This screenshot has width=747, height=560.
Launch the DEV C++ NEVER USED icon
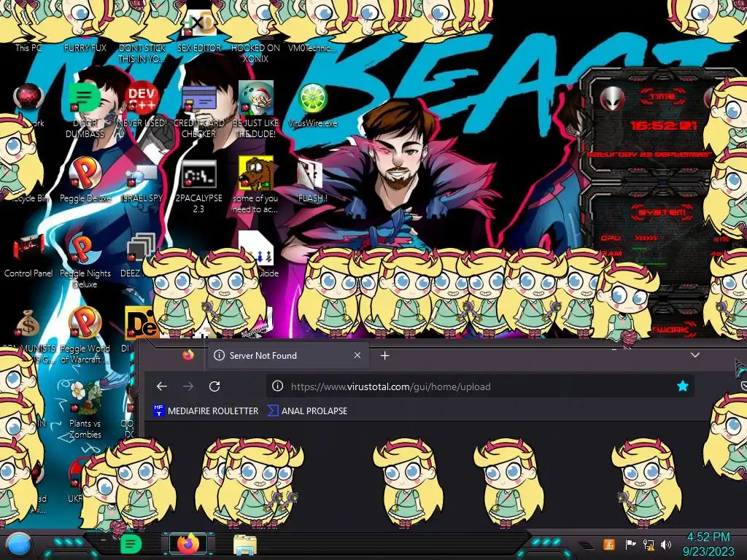[142, 105]
